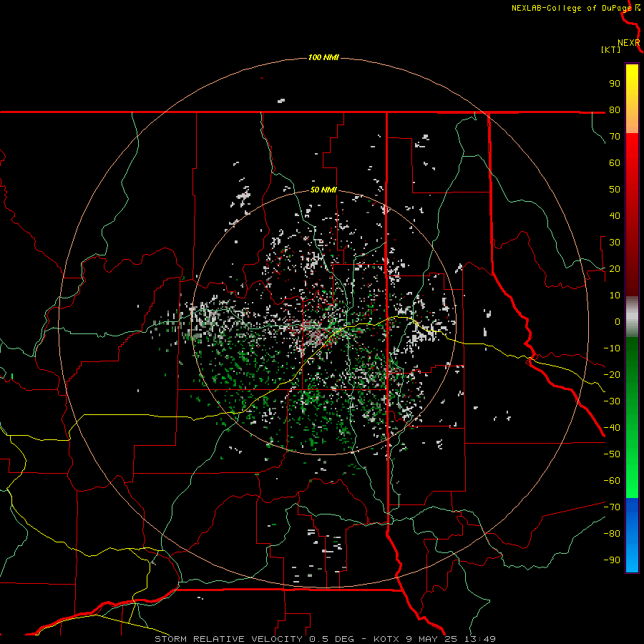Screen dimensions: 644x644
Task: Click the 40 value on the velocity scale
Action: point(615,215)
